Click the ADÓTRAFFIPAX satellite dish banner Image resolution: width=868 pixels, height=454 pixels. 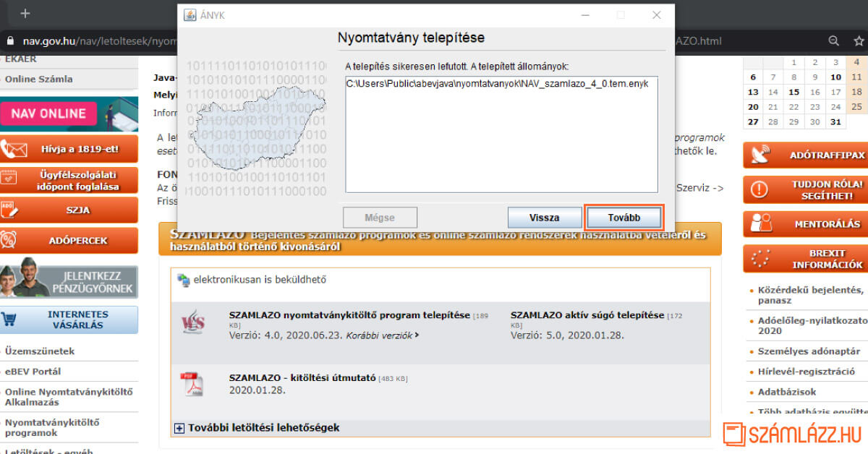point(804,155)
